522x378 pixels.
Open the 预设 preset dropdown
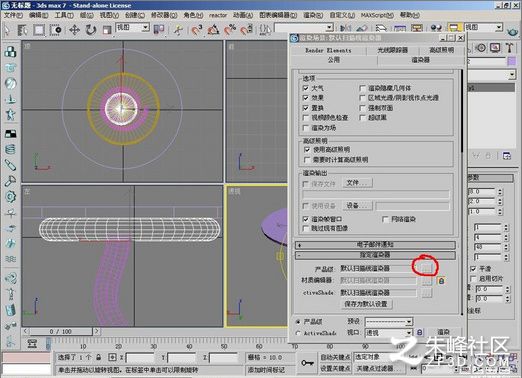tap(389, 322)
